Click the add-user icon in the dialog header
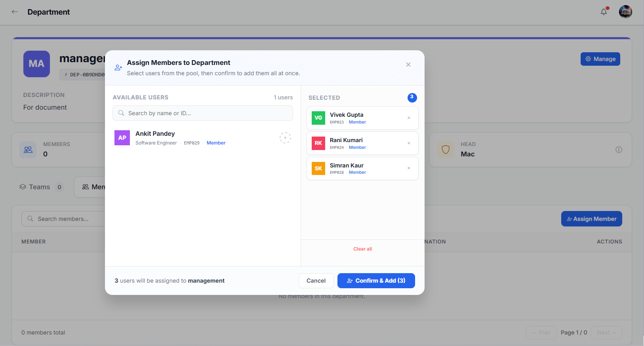Viewport: 644px width, 346px height. [118, 68]
